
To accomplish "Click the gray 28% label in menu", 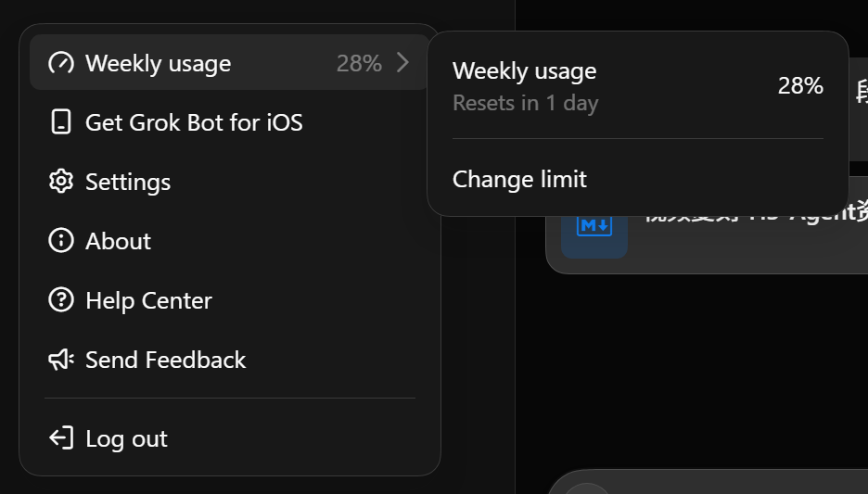I will [x=359, y=63].
